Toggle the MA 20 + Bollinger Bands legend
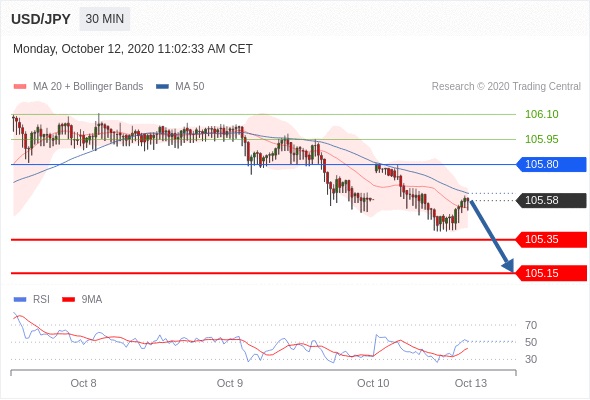The width and height of the screenshot is (590, 400). coord(88,87)
